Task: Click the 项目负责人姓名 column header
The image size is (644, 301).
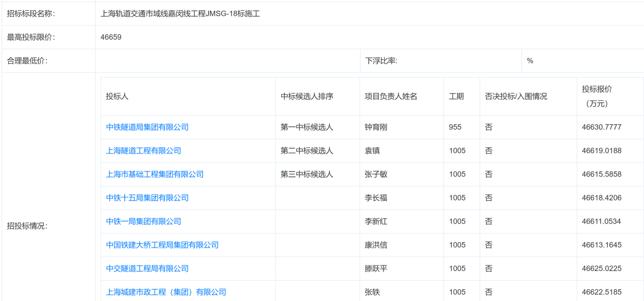Action: point(391,96)
